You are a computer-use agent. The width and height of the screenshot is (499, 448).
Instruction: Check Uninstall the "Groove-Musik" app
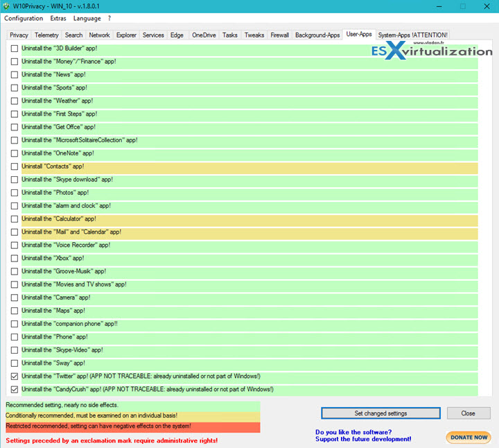pos(15,271)
